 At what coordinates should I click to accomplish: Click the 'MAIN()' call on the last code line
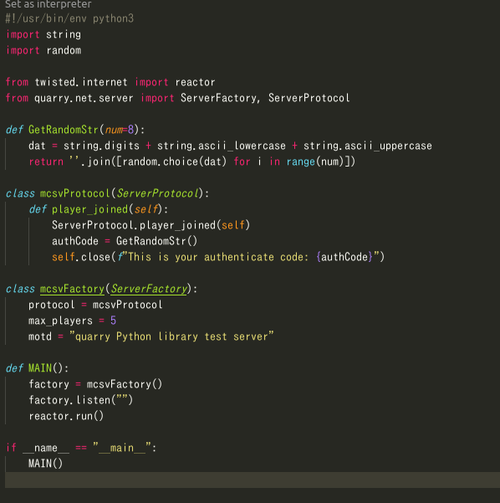(x=45, y=464)
